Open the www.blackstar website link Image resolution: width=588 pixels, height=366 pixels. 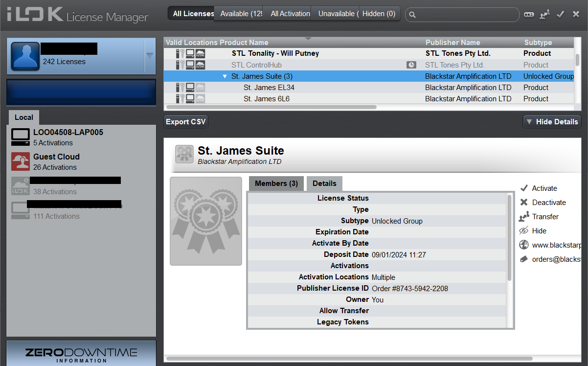[x=556, y=245]
